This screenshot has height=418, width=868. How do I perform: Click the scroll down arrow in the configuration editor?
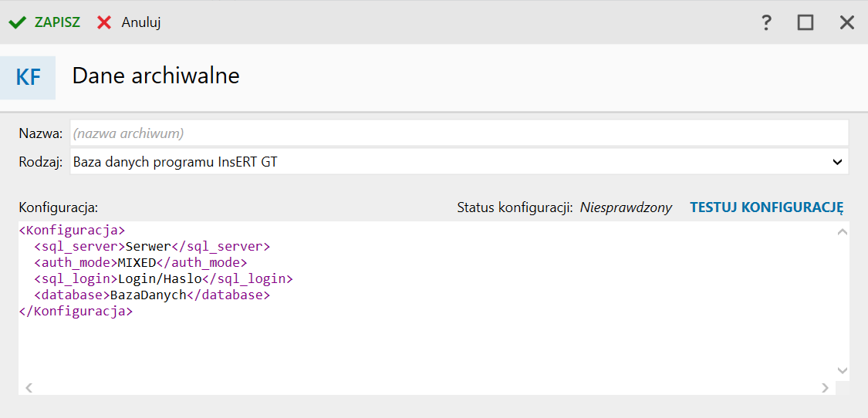[x=842, y=370]
